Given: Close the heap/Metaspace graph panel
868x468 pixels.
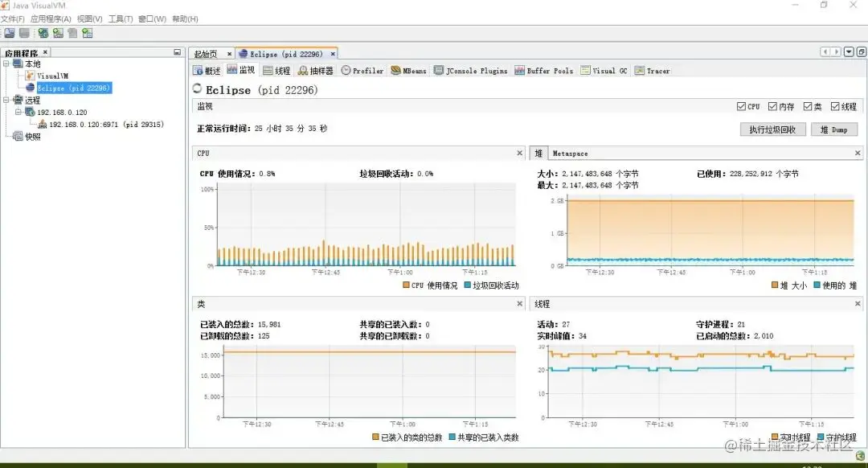Looking at the screenshot, I should point(858,153).
